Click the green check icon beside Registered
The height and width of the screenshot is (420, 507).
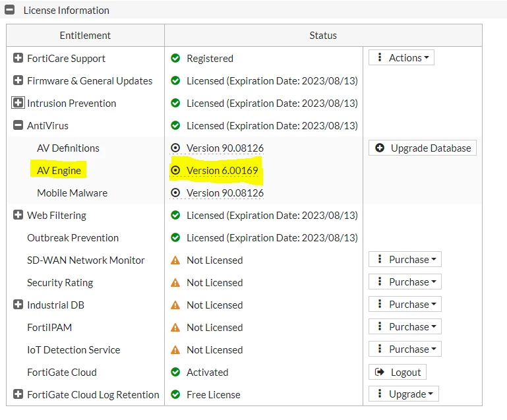pyautogui.click(x=175, y=58)
